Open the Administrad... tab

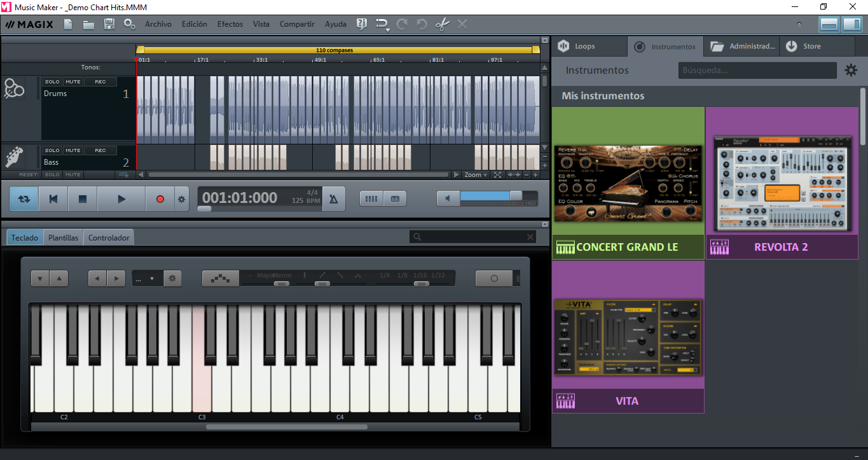(742, 46)
